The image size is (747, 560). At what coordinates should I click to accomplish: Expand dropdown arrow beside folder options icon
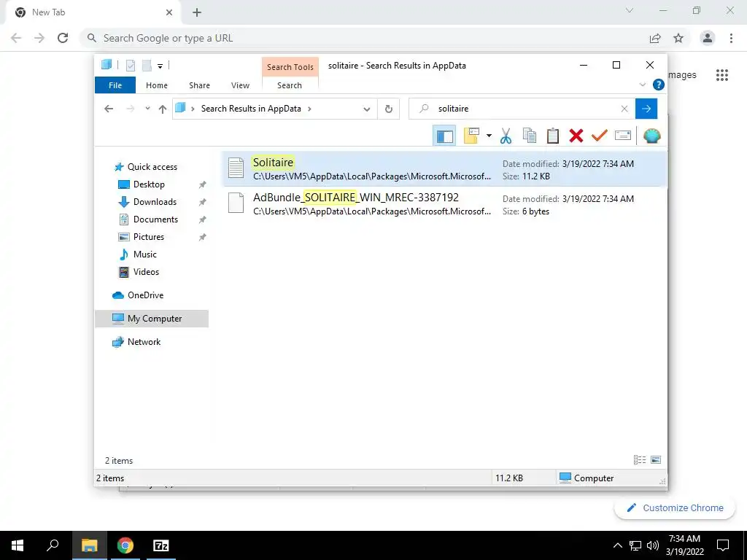(x=489, y=136)
